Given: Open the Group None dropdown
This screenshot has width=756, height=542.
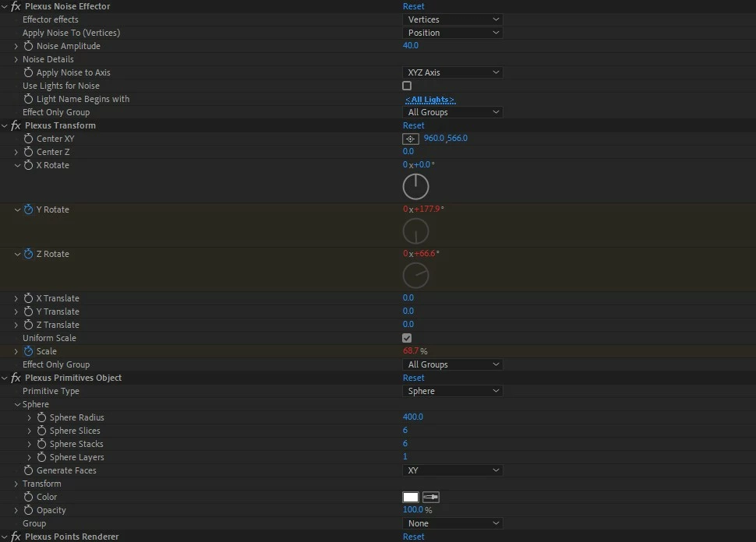Looking at the screenshot, I should click(452, 523).
